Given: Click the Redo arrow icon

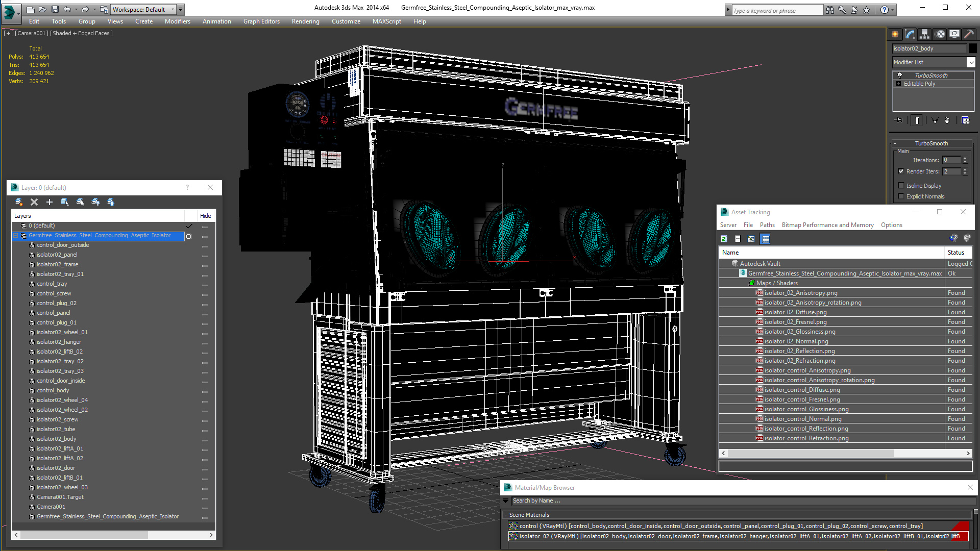Looking at the screenshot, I should tap(85, 9).
